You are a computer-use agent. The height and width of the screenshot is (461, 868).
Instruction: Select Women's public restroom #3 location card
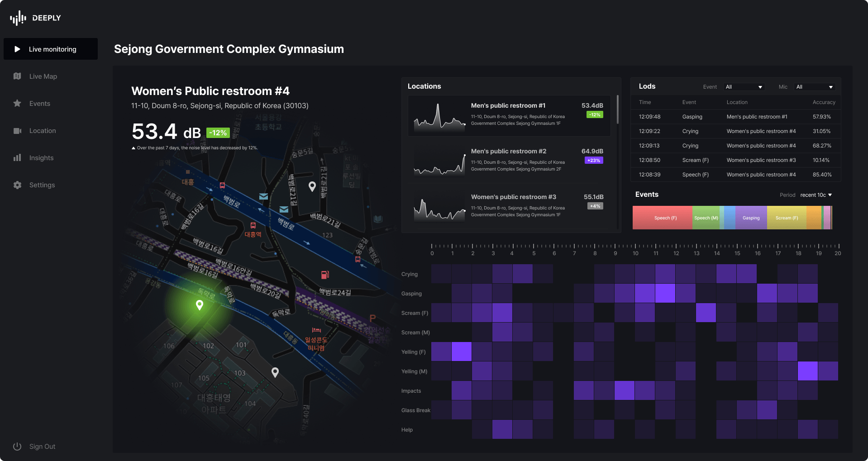point(509,206)
